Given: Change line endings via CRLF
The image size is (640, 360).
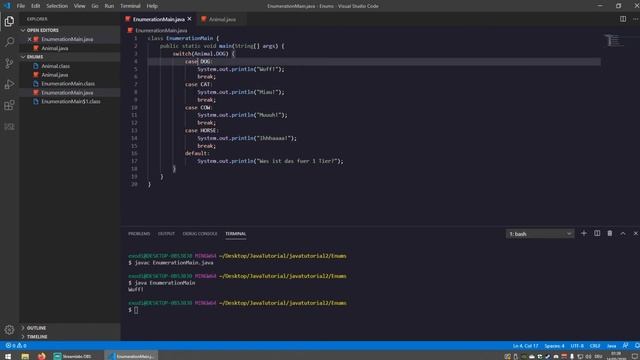Looking at the screenshot, I should pyautogui.click(x=595, y=346).
